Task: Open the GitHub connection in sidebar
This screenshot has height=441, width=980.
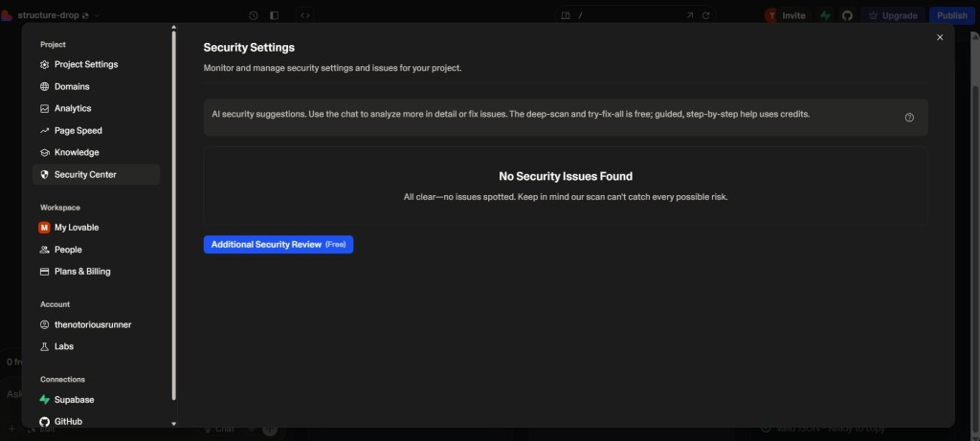Action: (68, 422)
